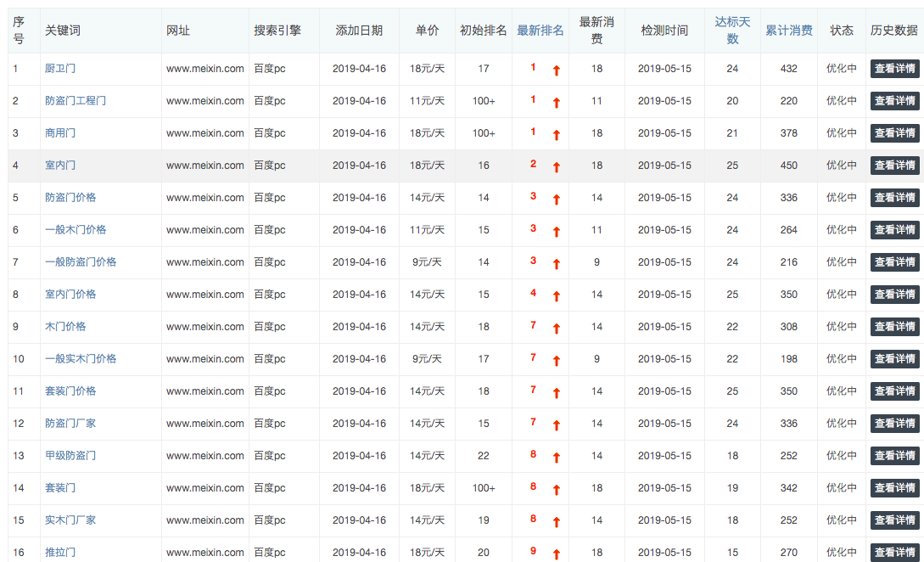Click cumulative cost 432 in 厨卫门 row
Image resolution: width=924 pixels, height=562 pixels.
pos(789,69)
